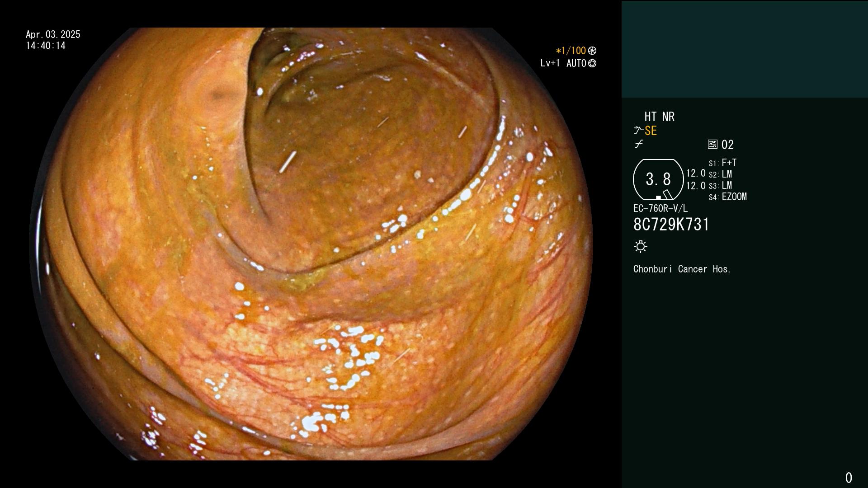
Task: Click the upper 12.0 value
Action: 696,173
